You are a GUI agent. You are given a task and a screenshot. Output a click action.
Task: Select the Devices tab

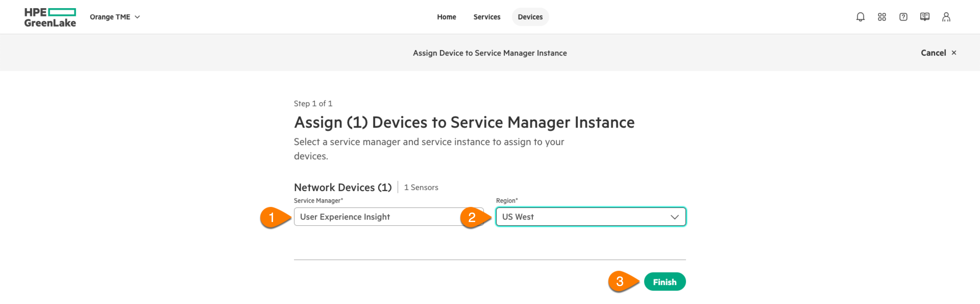(530, 17)
